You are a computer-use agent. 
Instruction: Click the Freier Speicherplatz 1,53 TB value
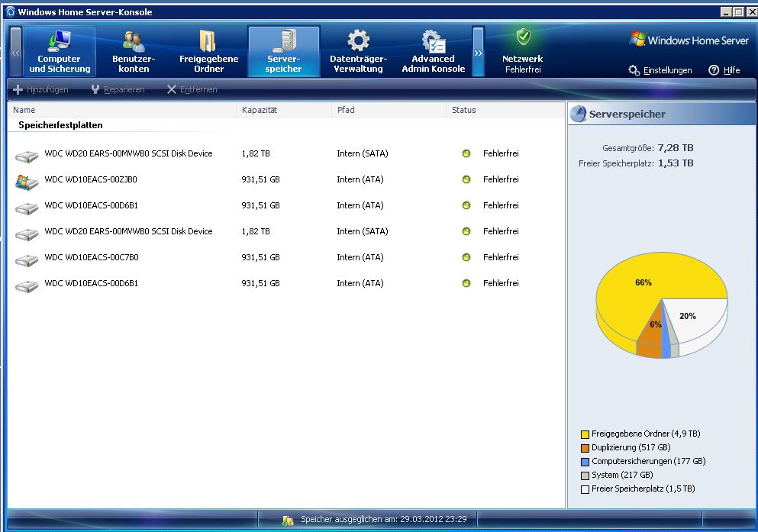pos(676,163)
